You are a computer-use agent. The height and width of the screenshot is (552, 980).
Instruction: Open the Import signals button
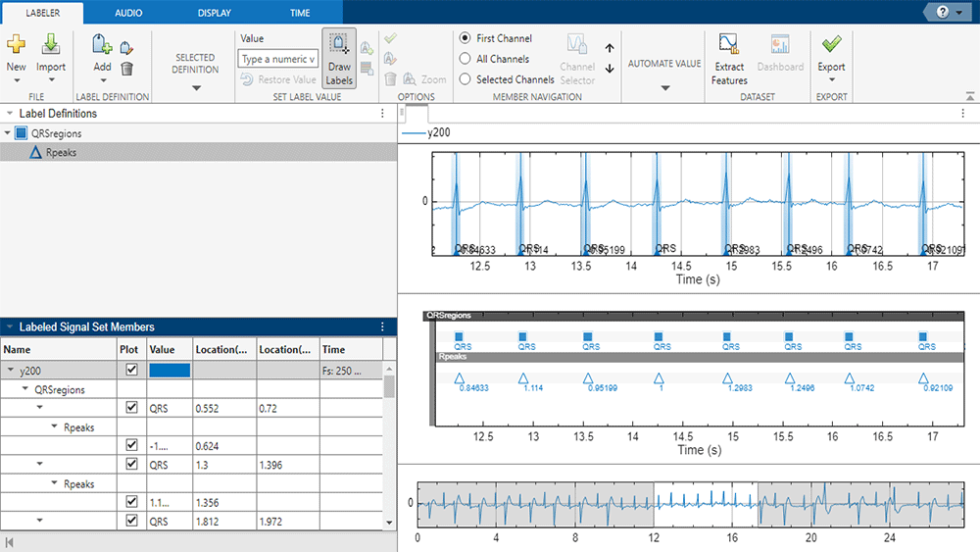point(51,45)
